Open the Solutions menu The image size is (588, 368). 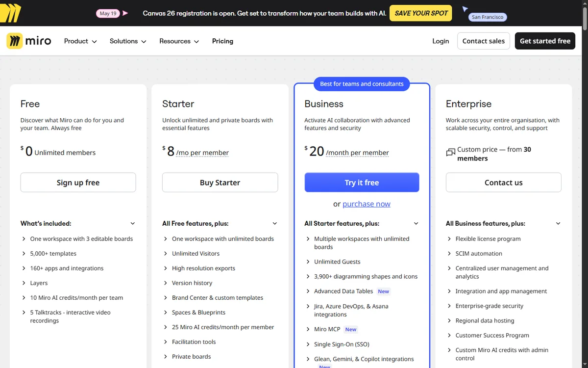(128, 41)
